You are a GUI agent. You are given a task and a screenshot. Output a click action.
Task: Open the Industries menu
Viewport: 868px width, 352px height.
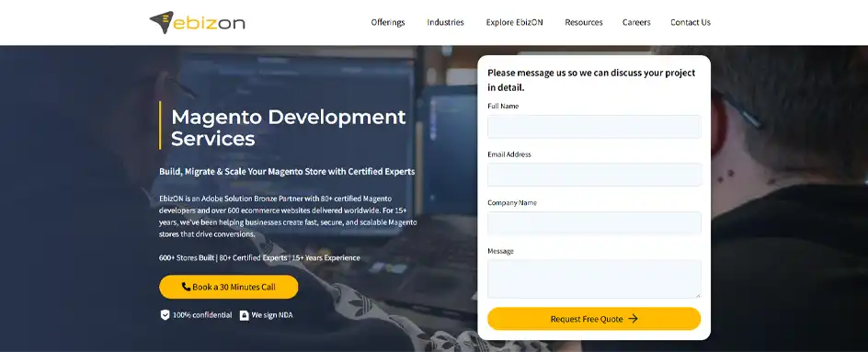445,23
